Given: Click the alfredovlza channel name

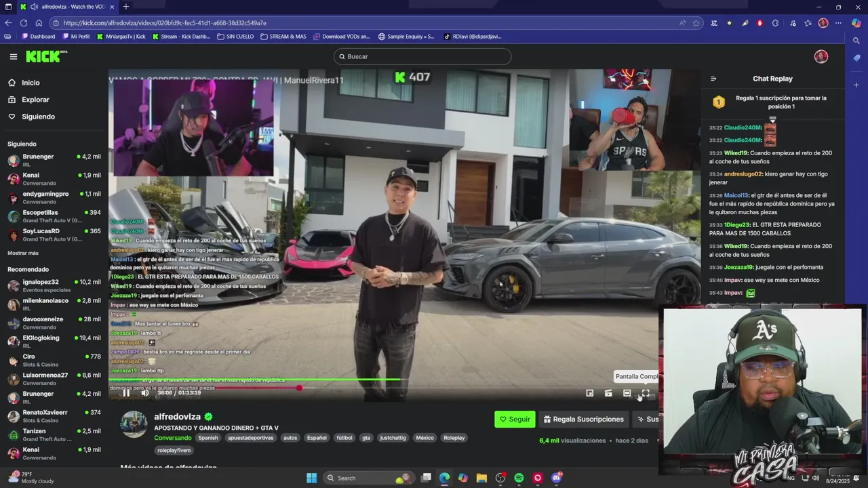Looking at the screenshot, I should coord(177,417).
